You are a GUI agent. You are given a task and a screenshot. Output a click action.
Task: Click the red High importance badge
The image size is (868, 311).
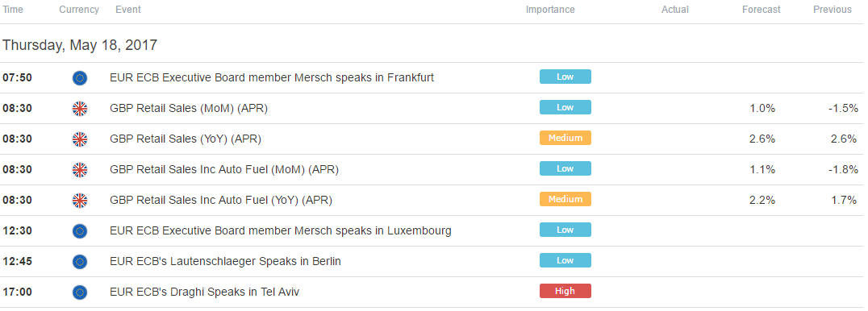pyautogui.click(x=565, y=291)
